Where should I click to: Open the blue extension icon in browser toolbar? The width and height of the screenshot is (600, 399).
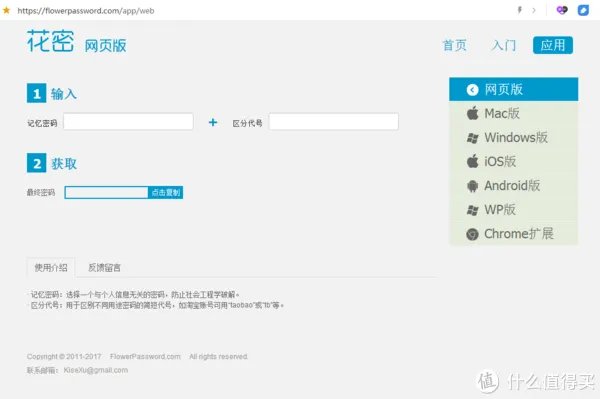coord(583,10)
